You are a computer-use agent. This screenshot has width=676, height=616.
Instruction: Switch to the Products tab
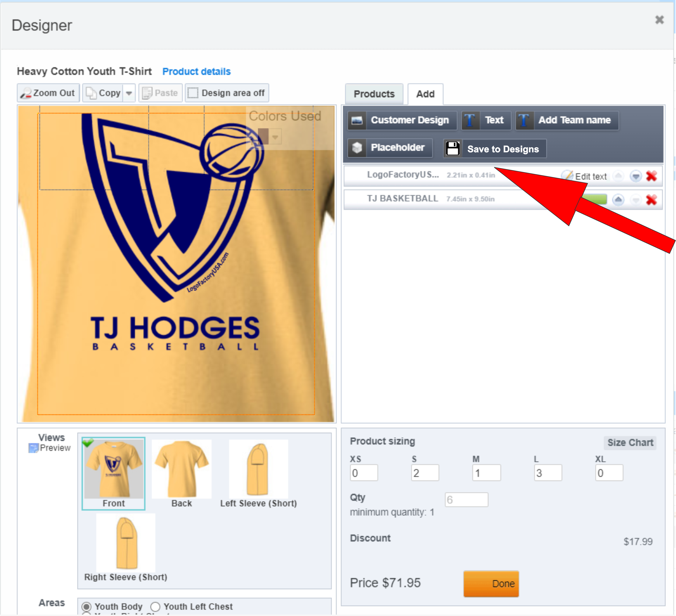tap(374, 94)
